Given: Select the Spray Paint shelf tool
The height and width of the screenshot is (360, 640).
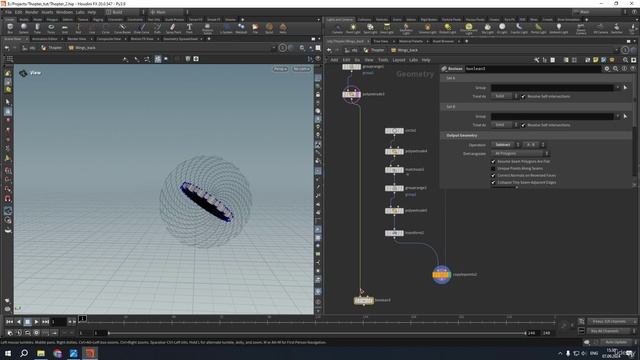Looking at the screenshot, I should click(173, 28).
